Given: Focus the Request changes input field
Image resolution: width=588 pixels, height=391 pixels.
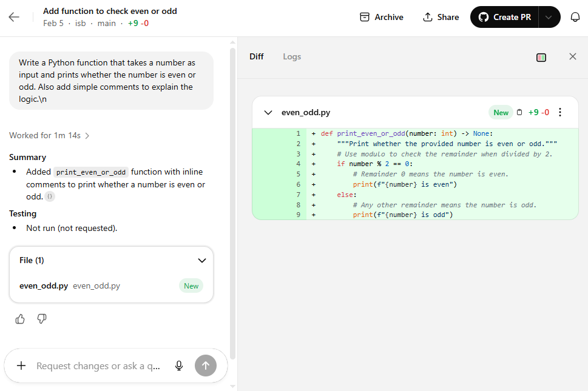Looking at the screenshot, I should pyautogui.click(x=98, y=366).
